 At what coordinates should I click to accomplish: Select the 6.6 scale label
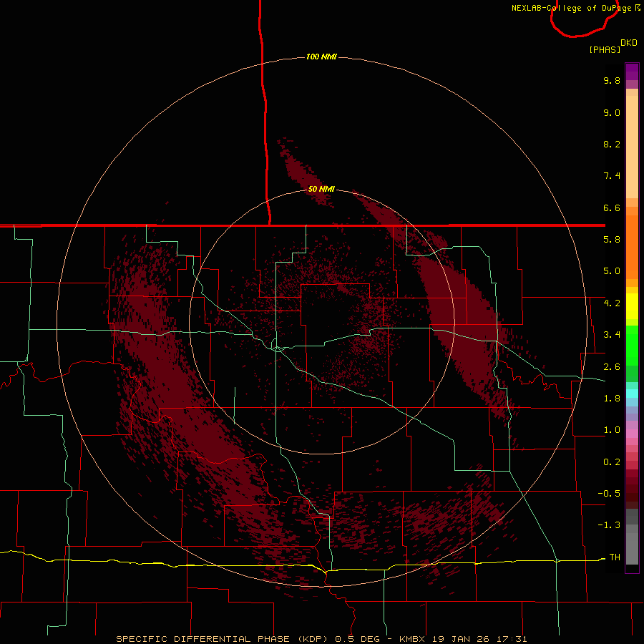612,208
